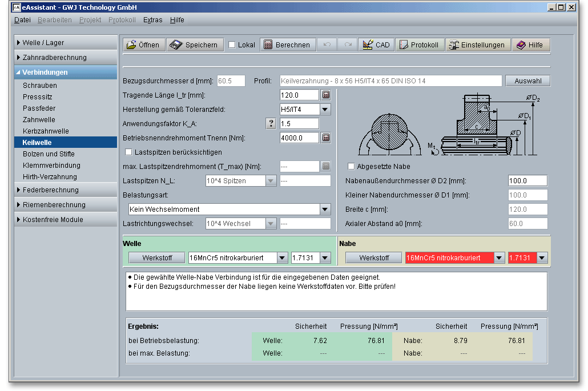Open the Extras menu

(x=152, y=20)
